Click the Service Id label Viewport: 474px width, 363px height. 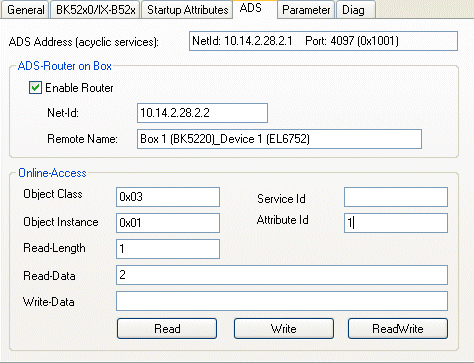tap(281, 199)
